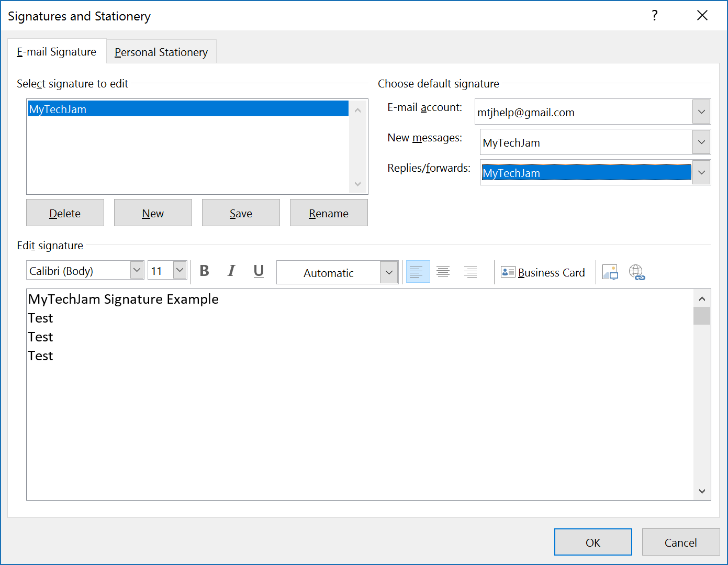Click the font size 11 field

tap(161, 271)
